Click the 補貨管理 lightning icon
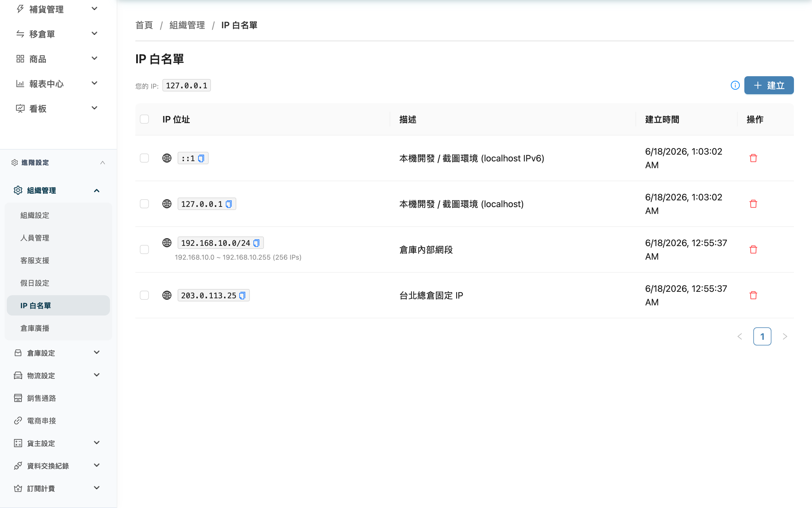The width and height of the screenshot is (812, 508). 20,9
